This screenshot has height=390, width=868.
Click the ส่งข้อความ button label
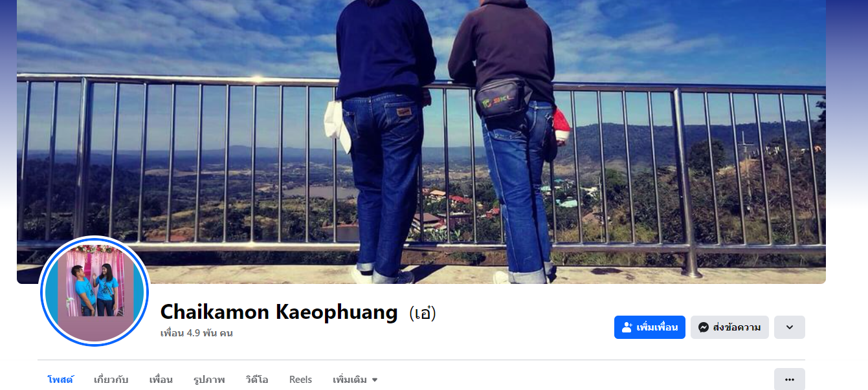(x=737, y=327)
